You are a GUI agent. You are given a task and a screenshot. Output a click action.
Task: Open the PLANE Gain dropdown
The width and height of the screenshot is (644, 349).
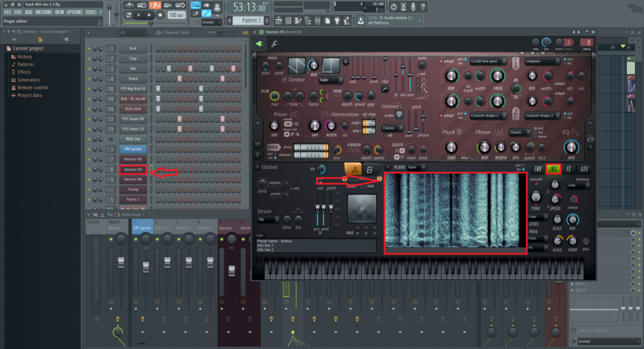point(416,167)
